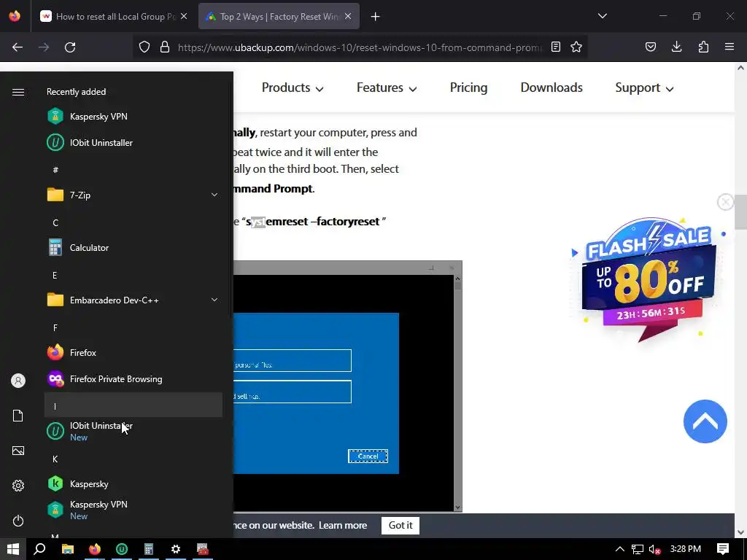The width and height of the screenshot is (747, 560).
Task: Open the Support dropdown menu
Action: pos(644,87)
